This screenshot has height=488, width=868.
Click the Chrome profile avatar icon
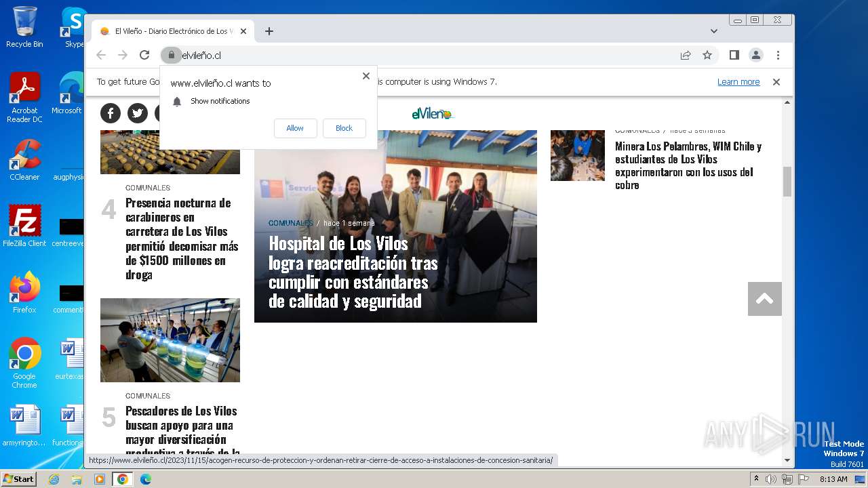755,55
